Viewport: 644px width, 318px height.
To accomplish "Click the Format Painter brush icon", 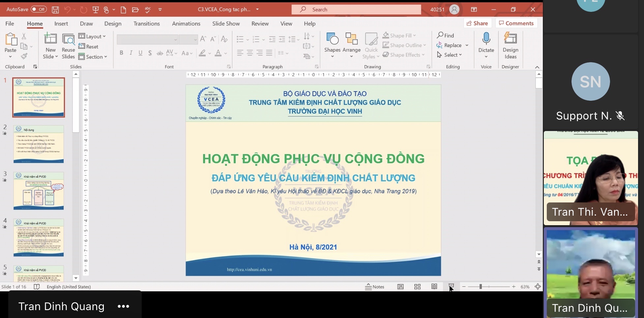I will 24,56.
